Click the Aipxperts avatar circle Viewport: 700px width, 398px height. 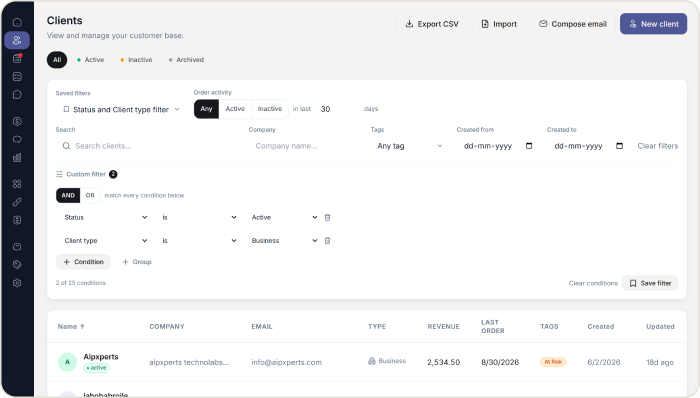click(x=67, y=362)
